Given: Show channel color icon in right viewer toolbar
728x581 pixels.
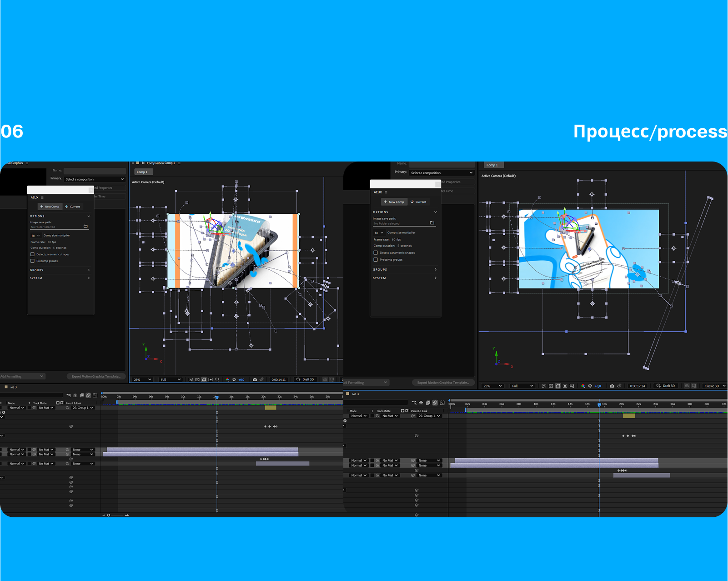Looking at the screenshot, I should 583,386.
